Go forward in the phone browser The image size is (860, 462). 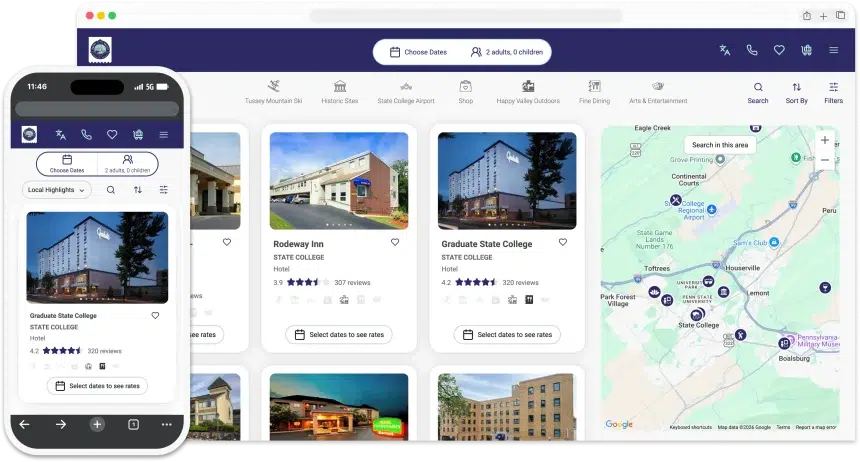(x=61, y=424)
